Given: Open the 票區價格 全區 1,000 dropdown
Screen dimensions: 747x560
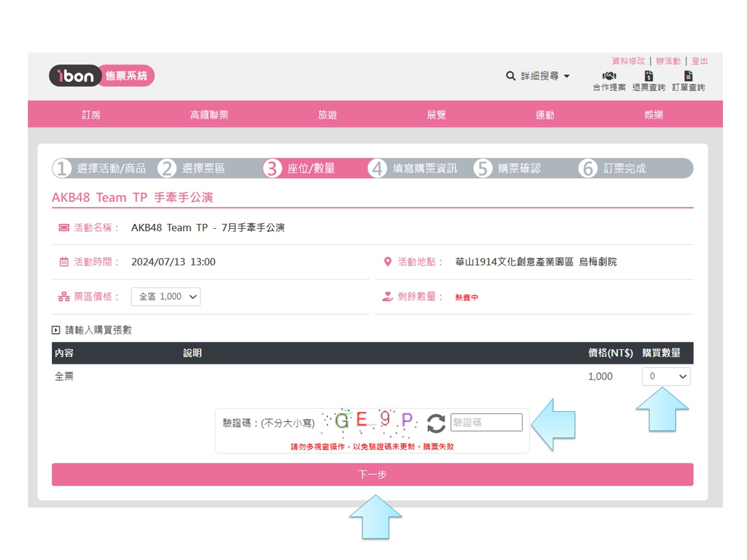Looking at the screenshot, I should (x=166, y=296).
